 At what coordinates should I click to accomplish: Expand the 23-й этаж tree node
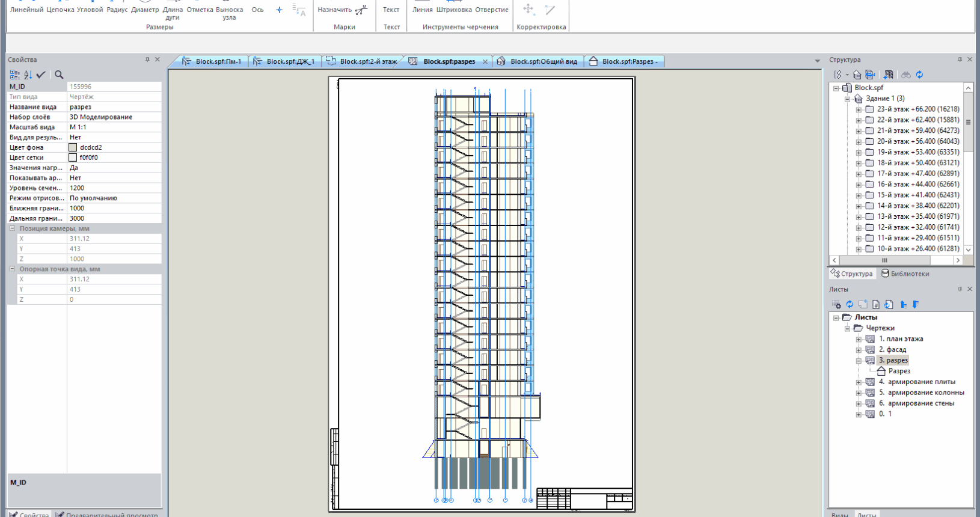tap(859, 109)
